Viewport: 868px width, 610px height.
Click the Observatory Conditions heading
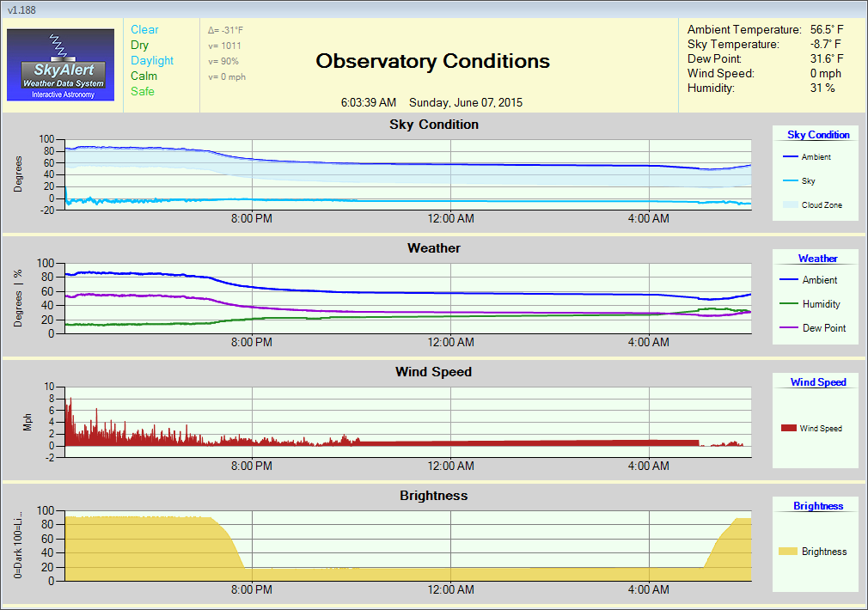pos(432,61)
